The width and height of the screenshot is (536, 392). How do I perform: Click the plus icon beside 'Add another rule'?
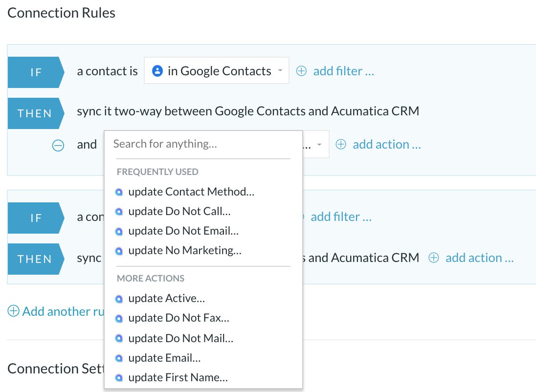tap(13, 311)
